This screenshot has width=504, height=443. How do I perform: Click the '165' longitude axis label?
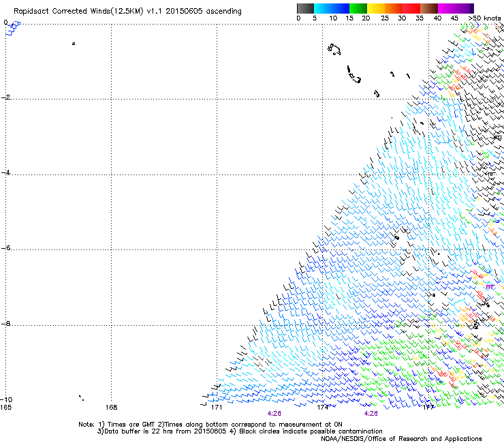pos(5,408)
